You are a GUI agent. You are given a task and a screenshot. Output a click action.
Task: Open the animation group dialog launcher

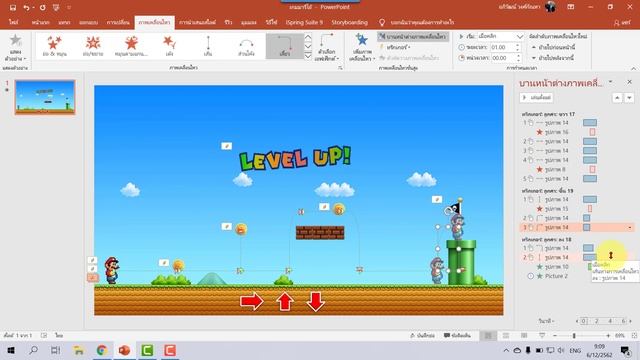[340, 68]
